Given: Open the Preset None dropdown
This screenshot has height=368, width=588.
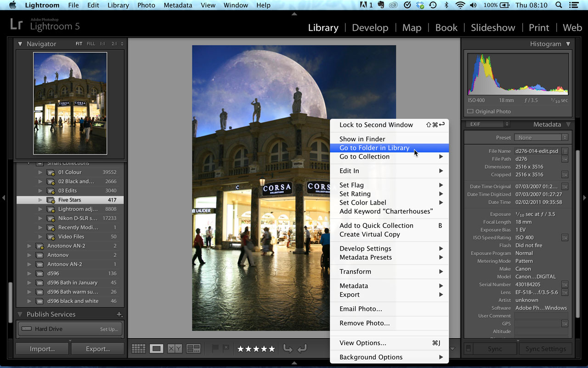Looking at the screenshot, I should pos(541,138).
